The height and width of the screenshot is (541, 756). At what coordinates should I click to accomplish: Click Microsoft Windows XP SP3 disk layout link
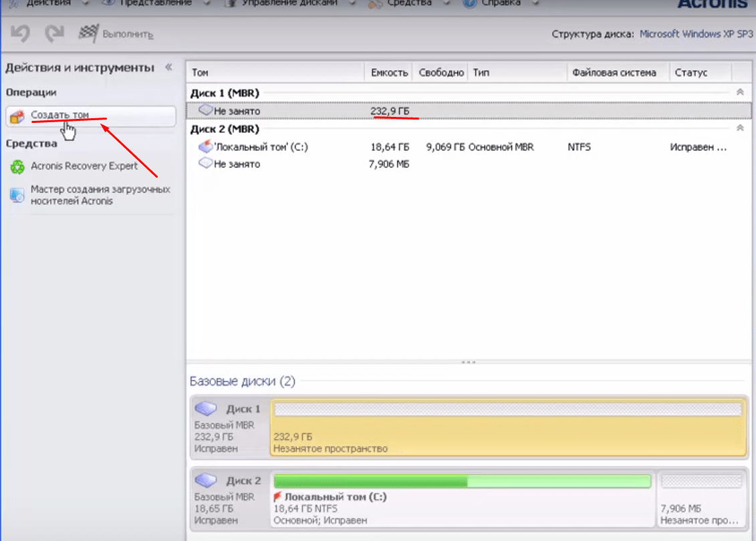click(x=696, y=34)
